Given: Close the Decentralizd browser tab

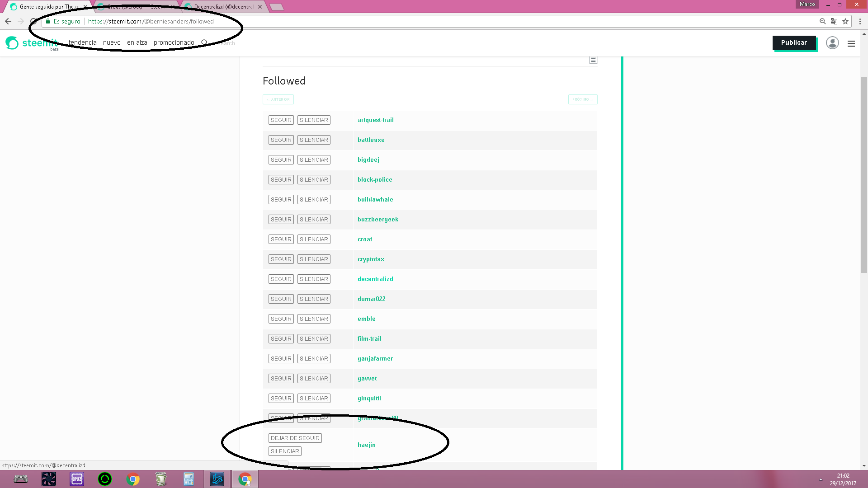Looking at the screenshot, I should [260, 7].
